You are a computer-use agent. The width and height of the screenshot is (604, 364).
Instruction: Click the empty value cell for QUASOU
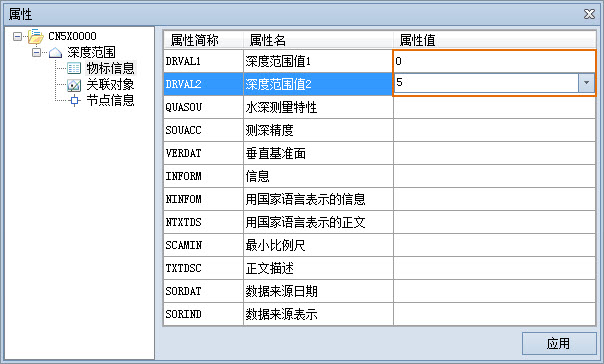[494, 107]
